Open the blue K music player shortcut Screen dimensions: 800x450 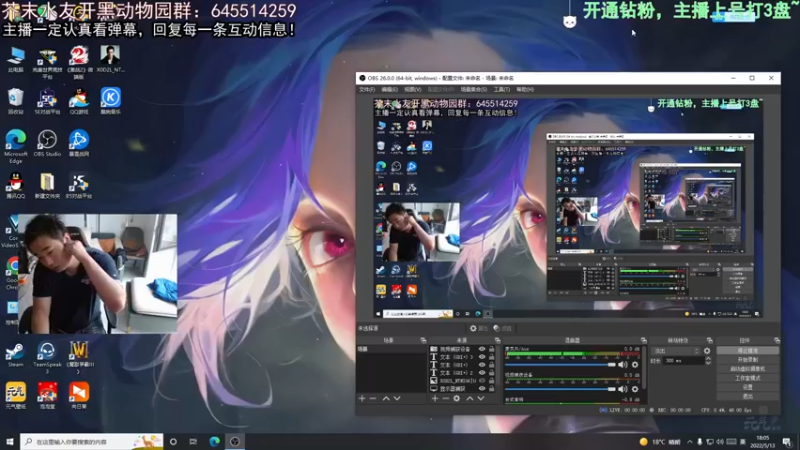point(110,101)
